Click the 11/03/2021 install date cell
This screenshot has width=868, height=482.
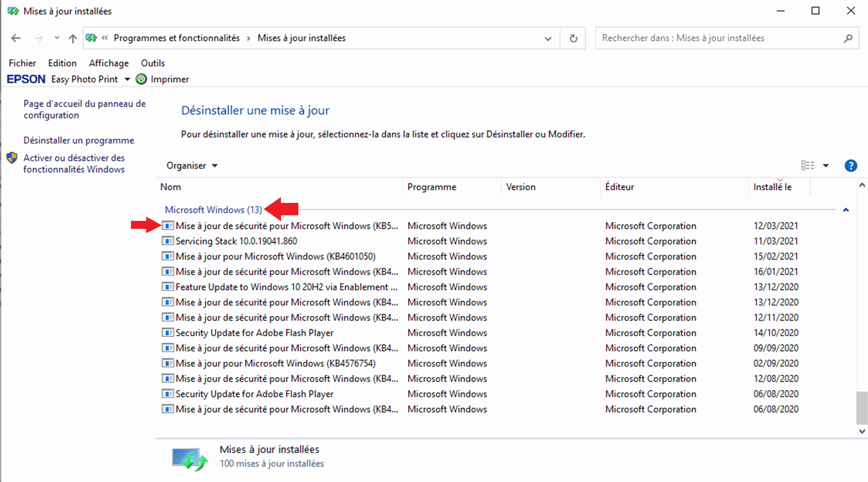(x=776, y=241)
